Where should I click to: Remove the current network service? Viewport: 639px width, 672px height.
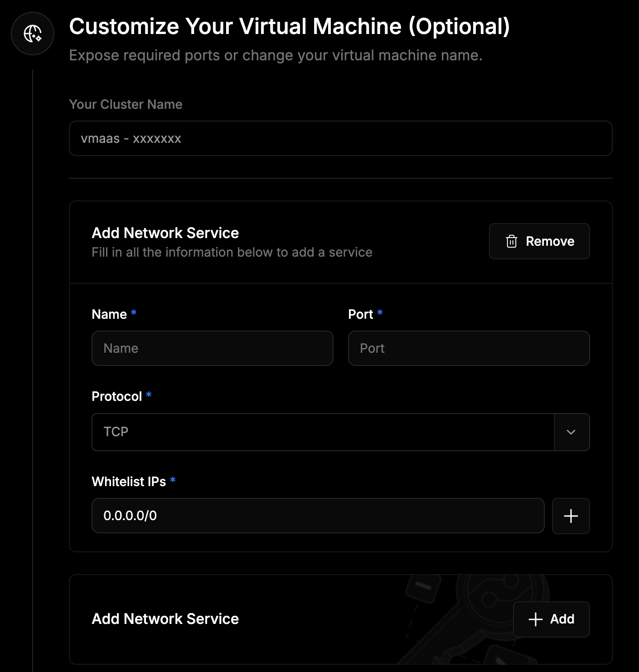coord(539,241)
